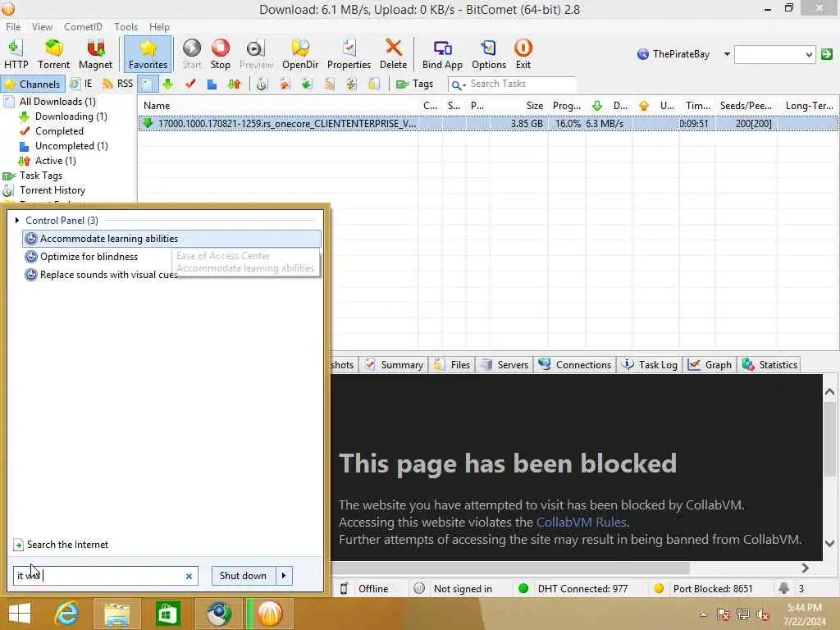Open Optimize for blindness result
This screenshot has width=840, height=630.
point(89,257)
